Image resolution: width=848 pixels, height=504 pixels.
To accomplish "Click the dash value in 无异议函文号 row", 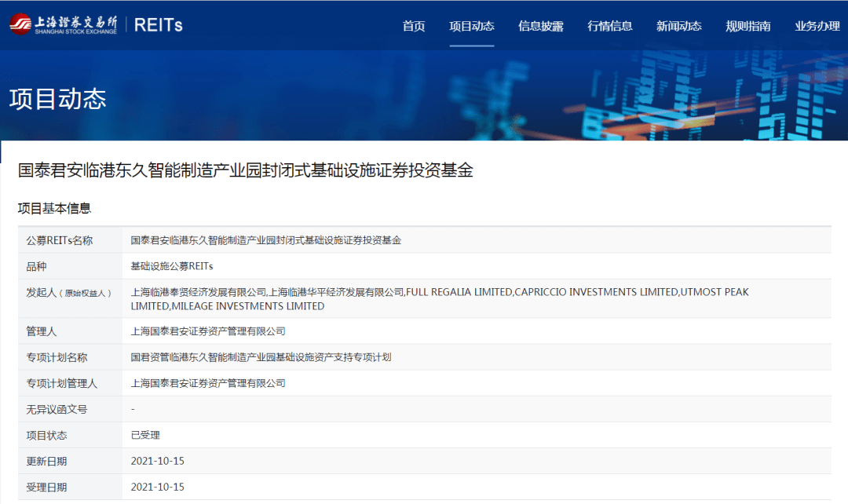I will pos(133,409).
